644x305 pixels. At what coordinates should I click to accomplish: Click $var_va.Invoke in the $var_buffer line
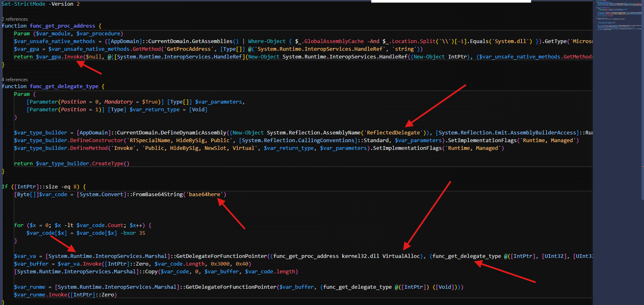coord(79,264)
